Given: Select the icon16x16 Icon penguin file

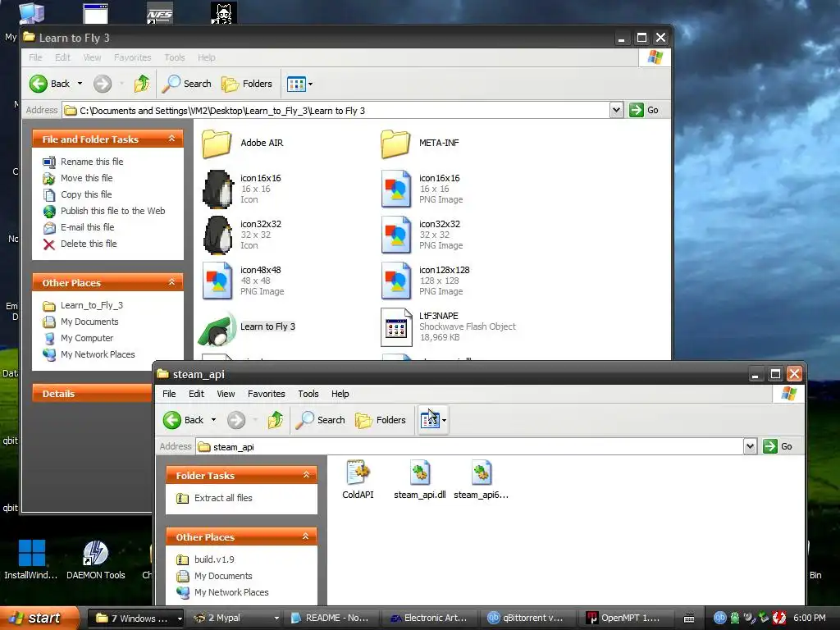Looking at the screenshot, I should 241,189.
